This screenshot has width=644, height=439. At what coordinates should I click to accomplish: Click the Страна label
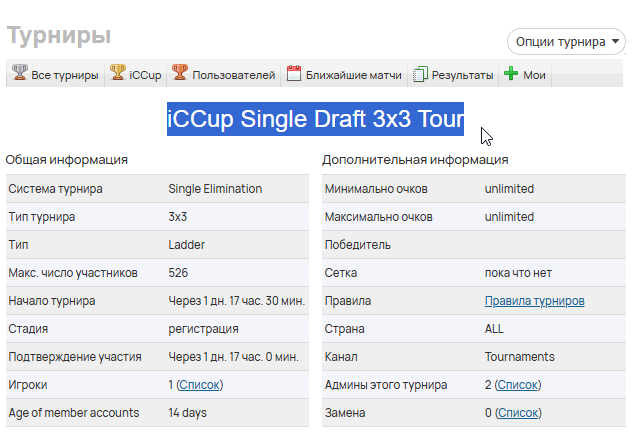point(344,329)
